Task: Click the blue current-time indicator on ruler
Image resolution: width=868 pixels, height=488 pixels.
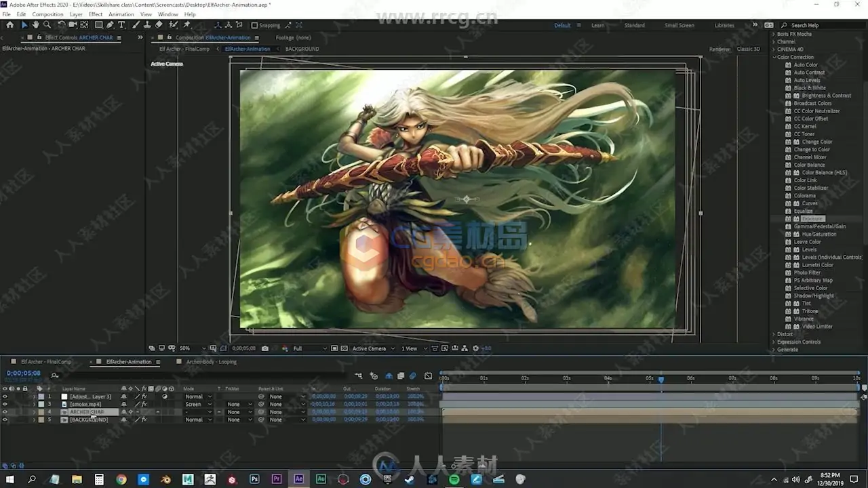Action: point(661,380)
